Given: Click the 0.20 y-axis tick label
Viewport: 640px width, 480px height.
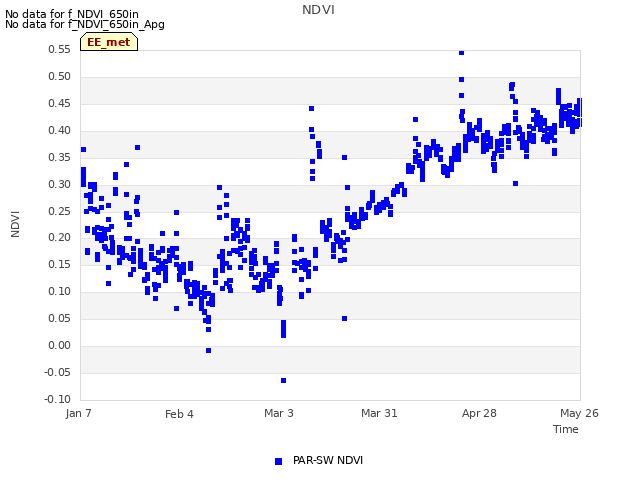Looking at the screenshot, I should click(59, 237).
